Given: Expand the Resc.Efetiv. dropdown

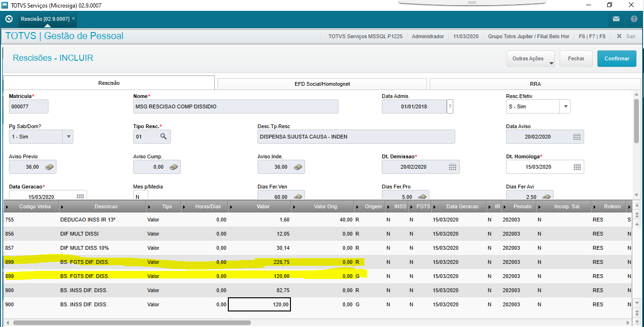Looking at the screenshot, I should (x=565, y=106).
